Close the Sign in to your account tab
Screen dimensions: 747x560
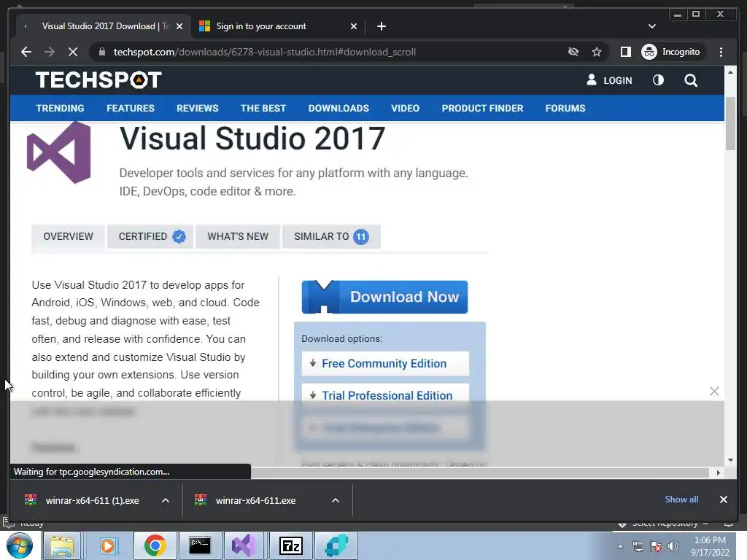(354, 26)
